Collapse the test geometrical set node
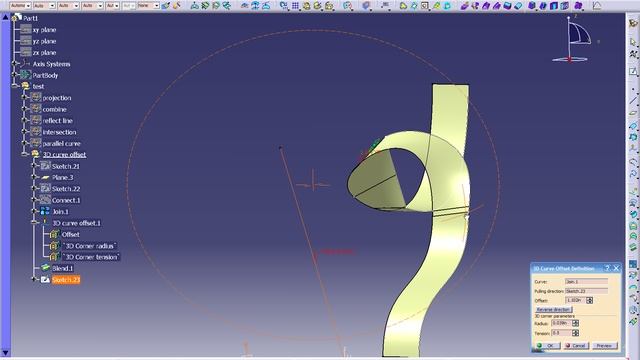 click(14, 86)
